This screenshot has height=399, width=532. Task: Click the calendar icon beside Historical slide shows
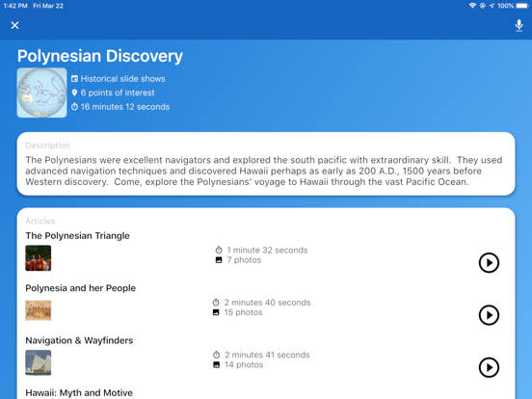[74, 79]
